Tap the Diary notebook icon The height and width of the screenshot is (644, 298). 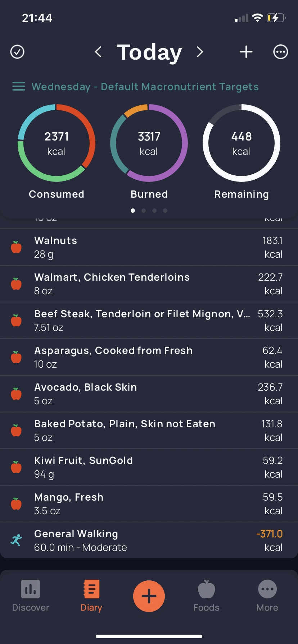(91, 589)
